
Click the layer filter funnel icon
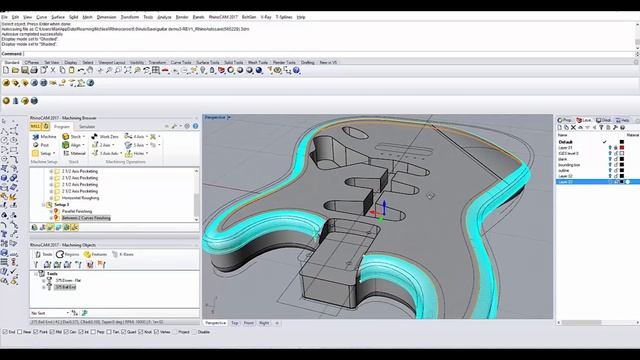coord(601,127)
